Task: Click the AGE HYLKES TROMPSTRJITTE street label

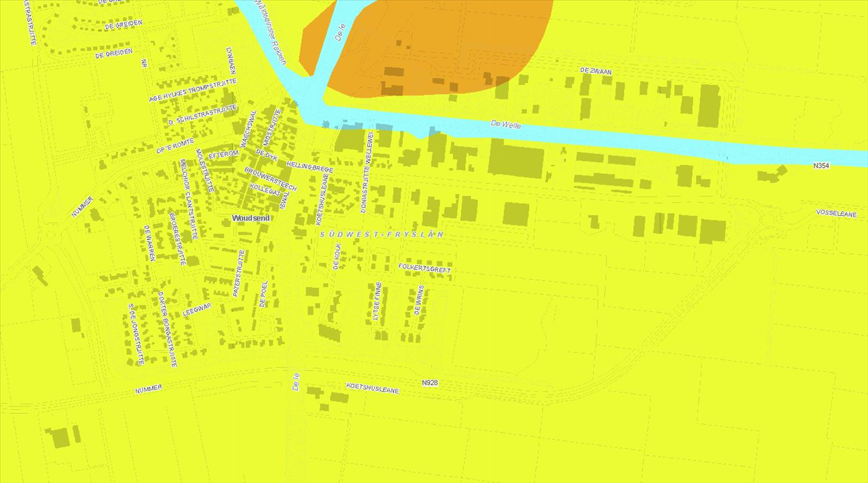Action: 193,90
